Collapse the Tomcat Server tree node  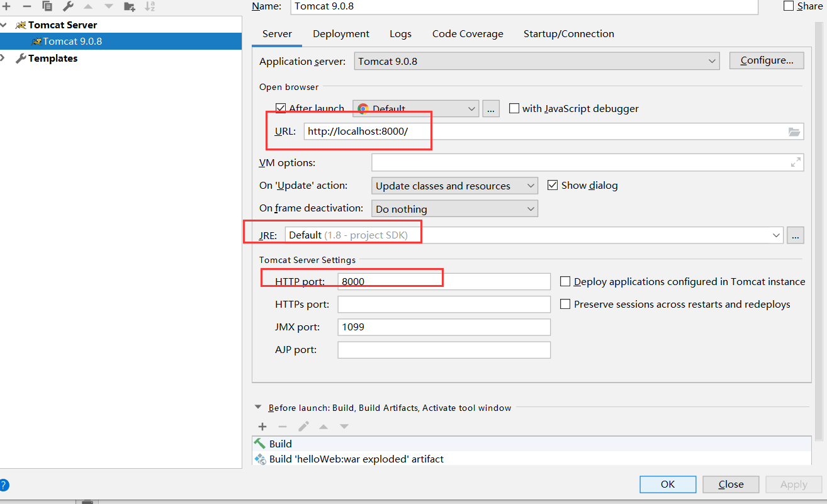[4, 25]
